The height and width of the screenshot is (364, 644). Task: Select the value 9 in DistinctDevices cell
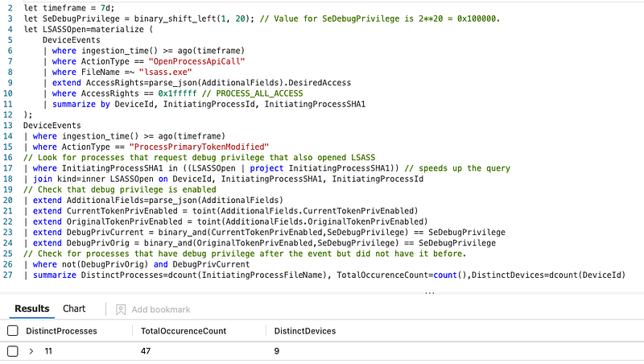click(x=277, y=351)
